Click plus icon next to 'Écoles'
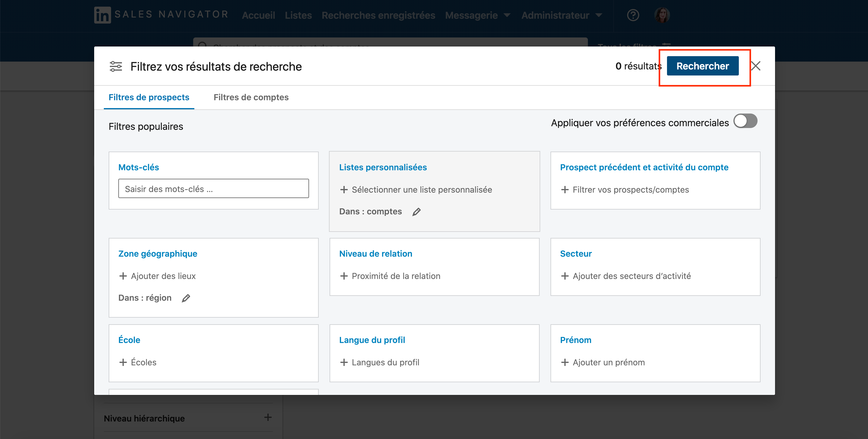This screenshot has width=868, height=439. click(123, 362)
